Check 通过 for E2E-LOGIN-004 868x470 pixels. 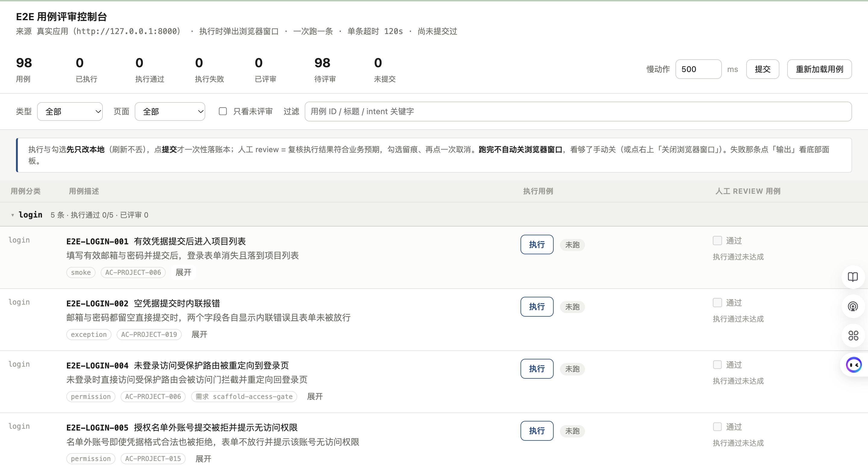[717, 365]
